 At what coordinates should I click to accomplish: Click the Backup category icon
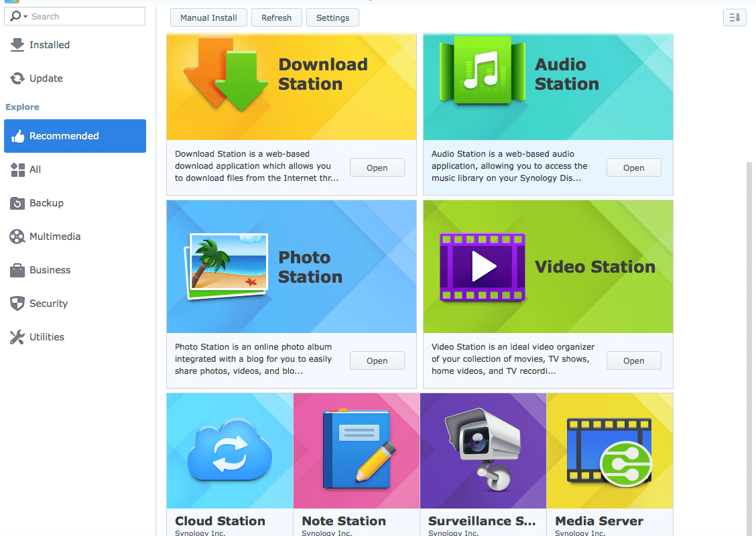tap(17, 203)
